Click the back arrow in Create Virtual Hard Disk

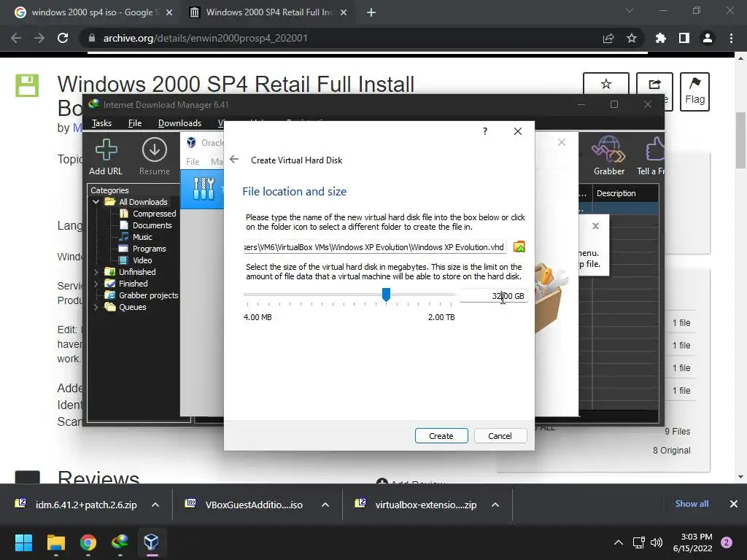234,160
